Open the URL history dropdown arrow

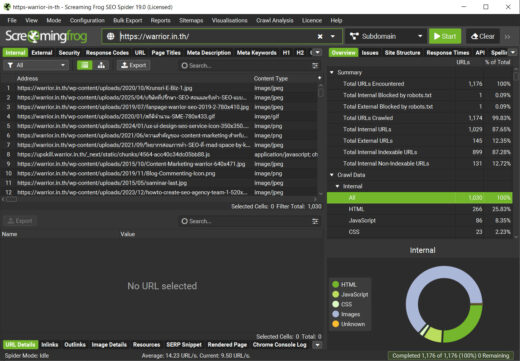coord(333,36)
